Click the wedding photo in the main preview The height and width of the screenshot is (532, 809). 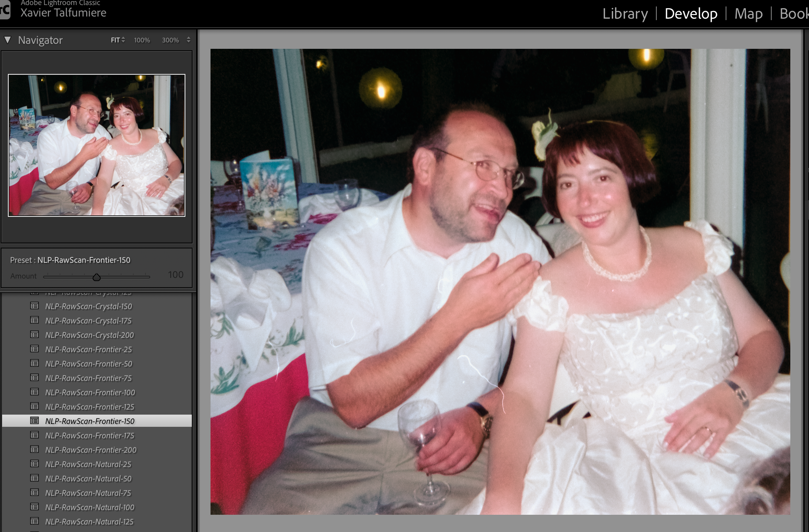(x=500, y=282)
